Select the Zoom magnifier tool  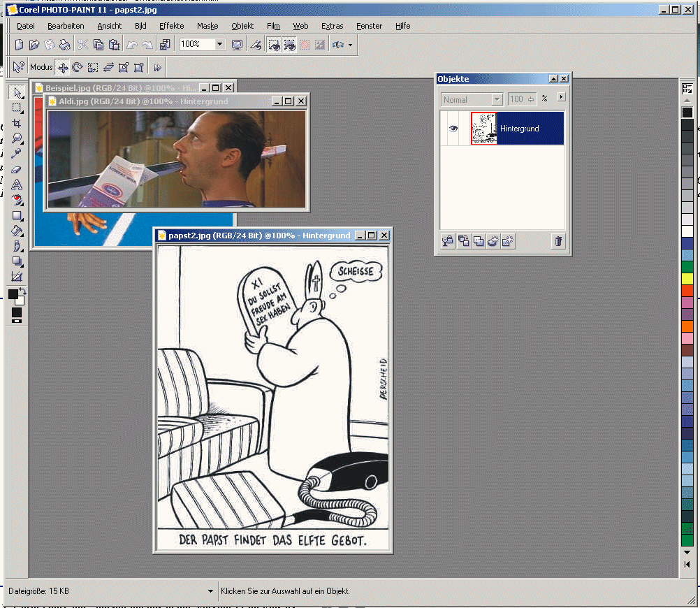click(x=17, y=138)
